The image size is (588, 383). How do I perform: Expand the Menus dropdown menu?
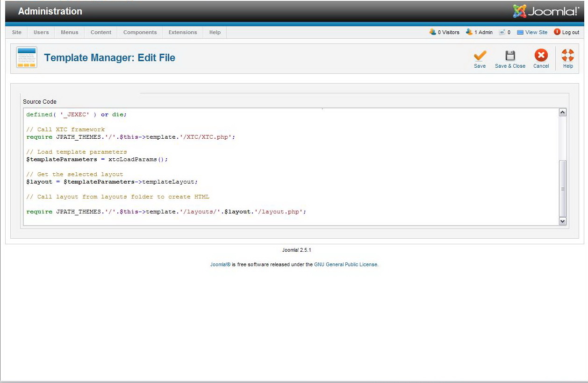tap(69, 32)
